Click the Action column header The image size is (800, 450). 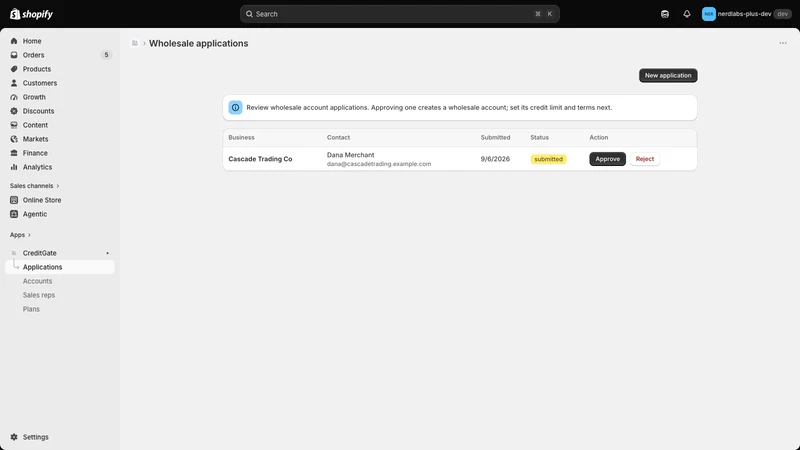click(598, 137)
